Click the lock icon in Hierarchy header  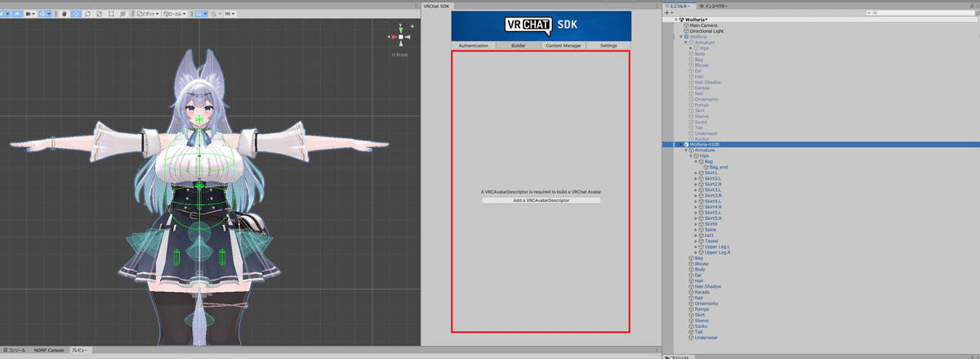(972, 5)
